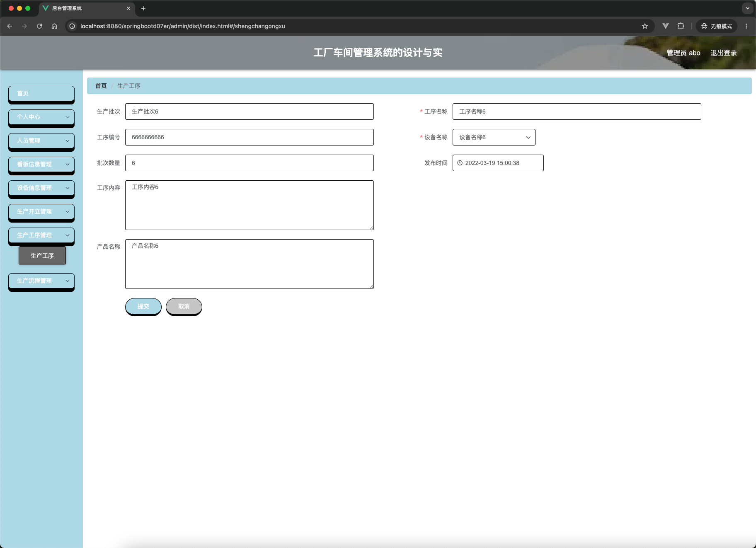
Task: Click 退出登录 to log out
Action: 724,53
